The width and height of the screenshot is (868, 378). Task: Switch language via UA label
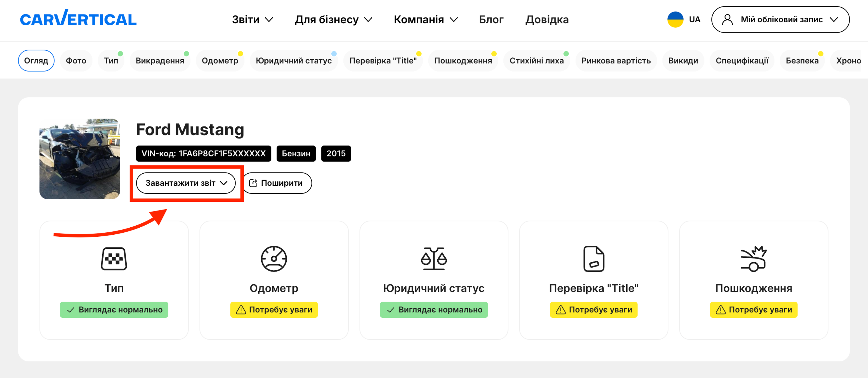[x=694, y=19]
